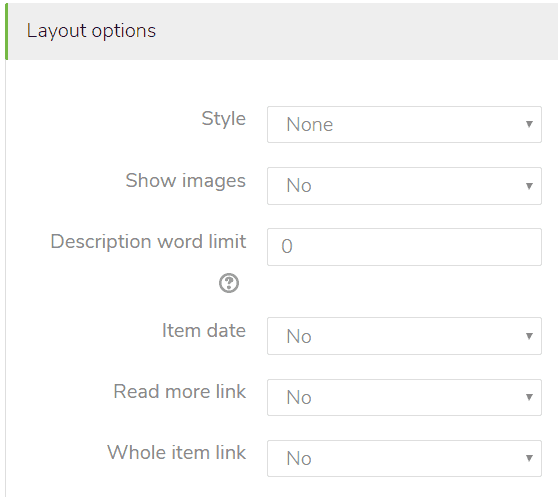
Task: Click the Whole item link label
Action: (x=177, y=453)
